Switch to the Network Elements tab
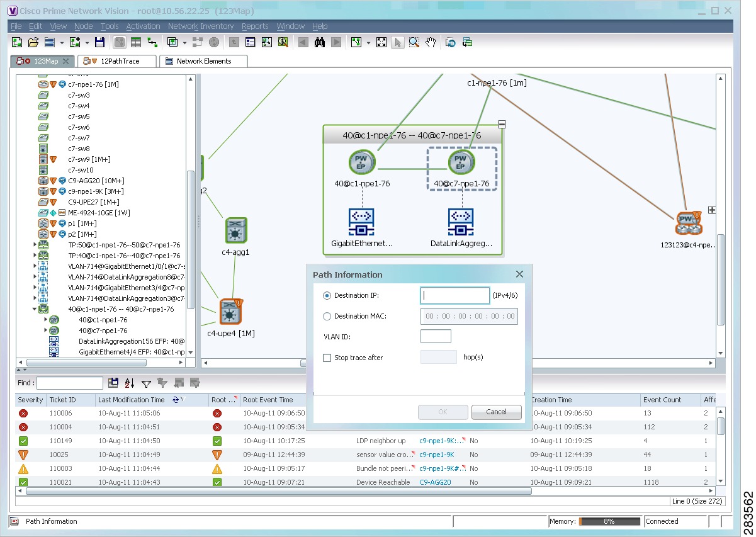 tap(203, 61)
